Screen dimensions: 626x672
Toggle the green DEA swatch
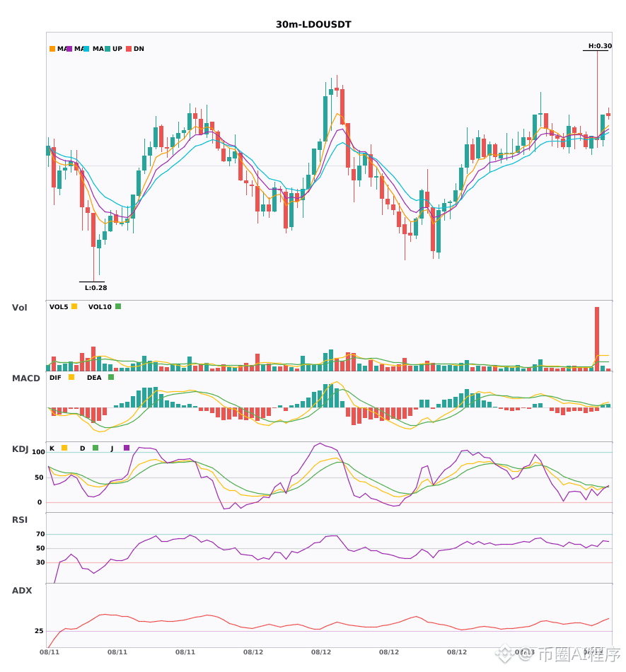click(x=111, y=377)
